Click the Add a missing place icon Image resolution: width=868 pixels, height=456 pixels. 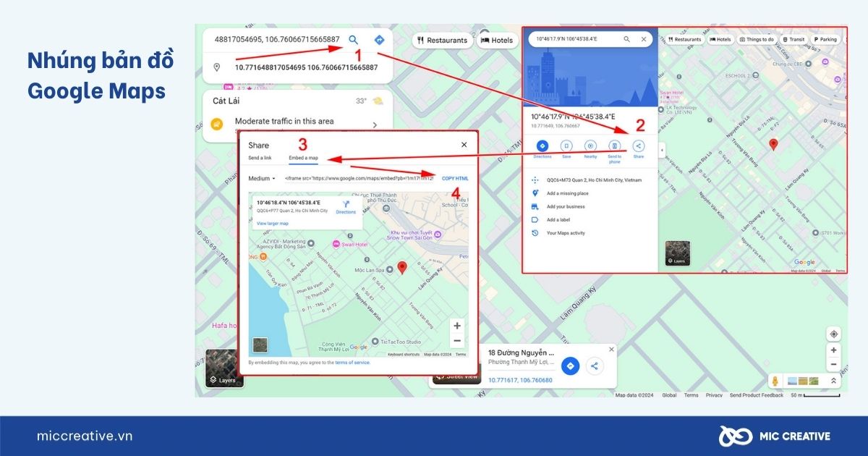535,193
